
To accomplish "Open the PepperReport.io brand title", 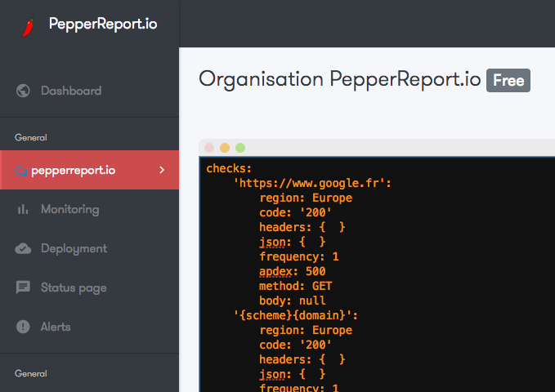I will (103, 24).
